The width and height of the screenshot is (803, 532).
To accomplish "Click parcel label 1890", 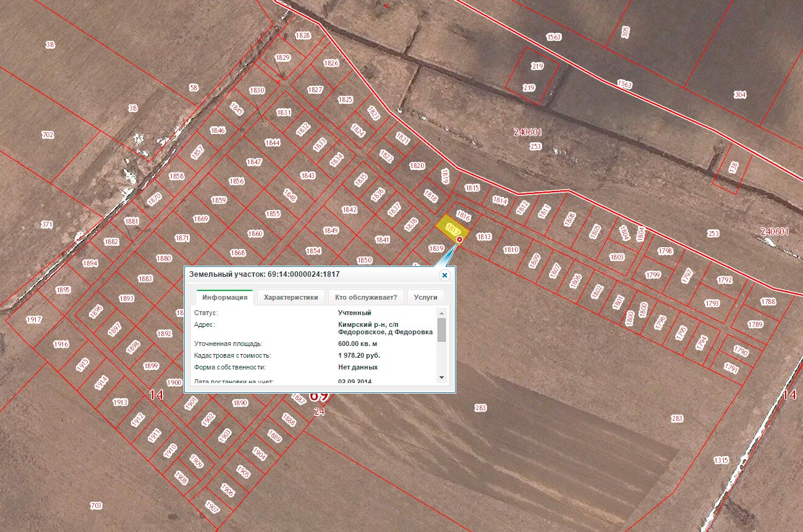I will (240, 403).
